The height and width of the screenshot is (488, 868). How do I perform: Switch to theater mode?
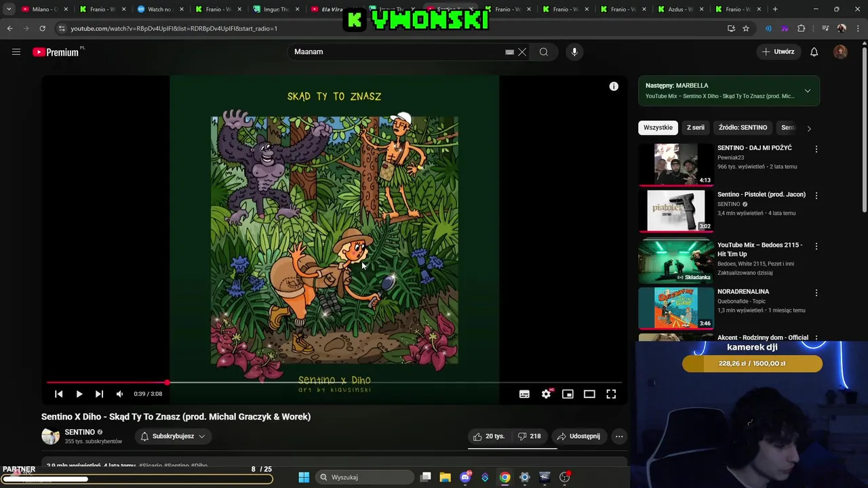coord(589,394)
